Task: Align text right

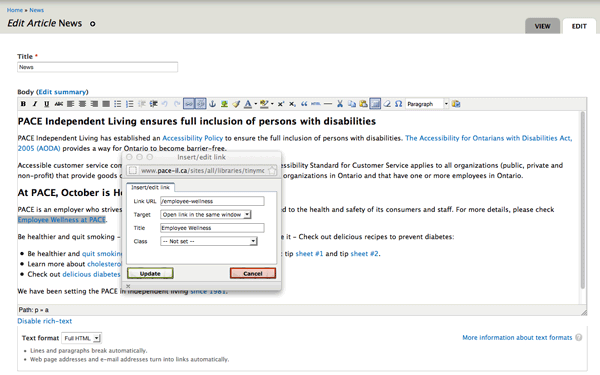Action: pyautogui.click(x=94, y=104)
